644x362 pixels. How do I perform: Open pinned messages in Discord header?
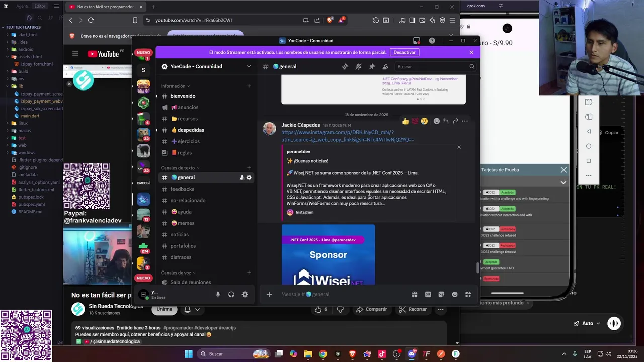[x=372, y=66]
